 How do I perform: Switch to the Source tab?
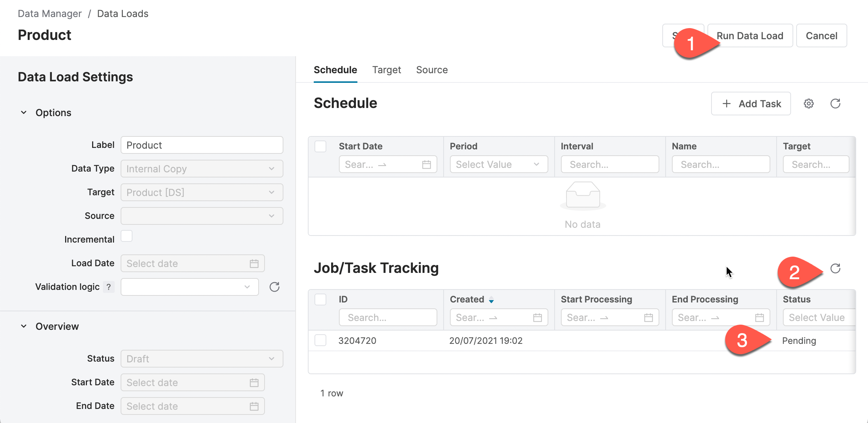click(431, 70)
